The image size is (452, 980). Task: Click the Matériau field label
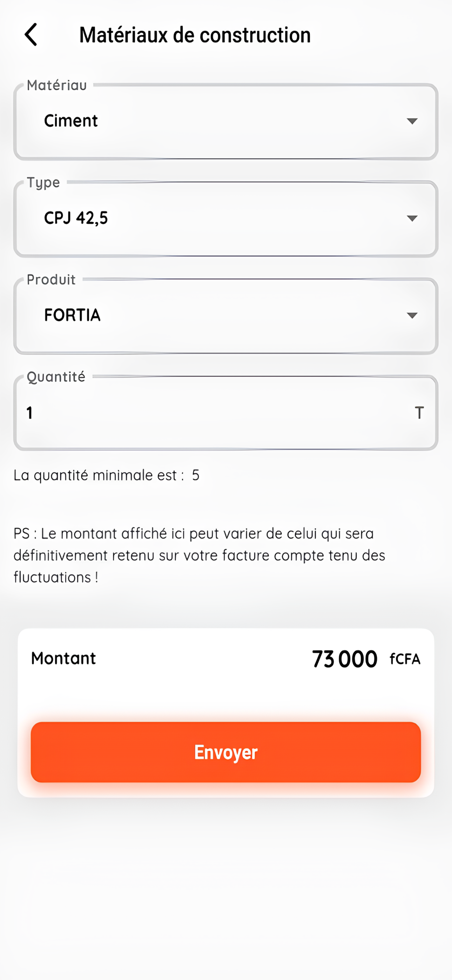tap(57, 85)
